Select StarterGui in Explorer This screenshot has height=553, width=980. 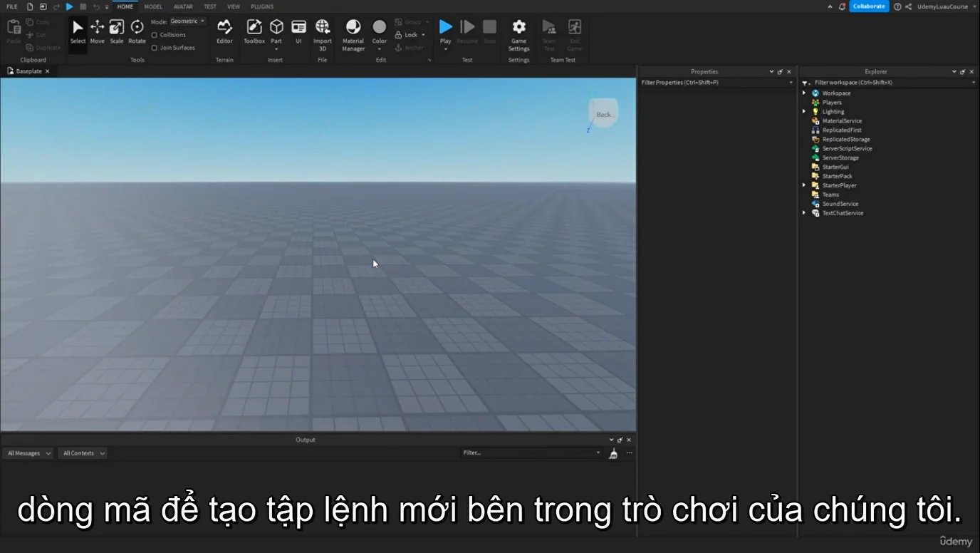pyautogui.click(x=835, y=167)
